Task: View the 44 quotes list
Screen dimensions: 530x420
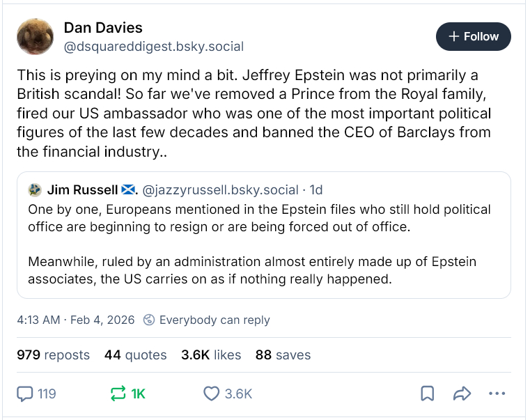Action: (x=135, y=355)
